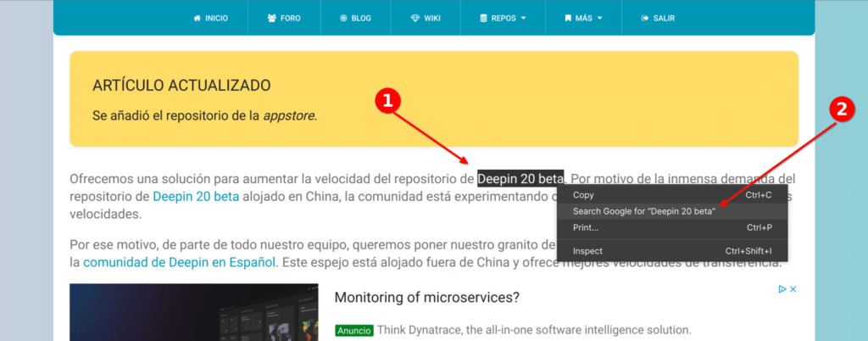Image resolution: width=868 pixels, height=341 pixels.
Task: Click the home icon beside INICIO
Action: pos(197,19)
